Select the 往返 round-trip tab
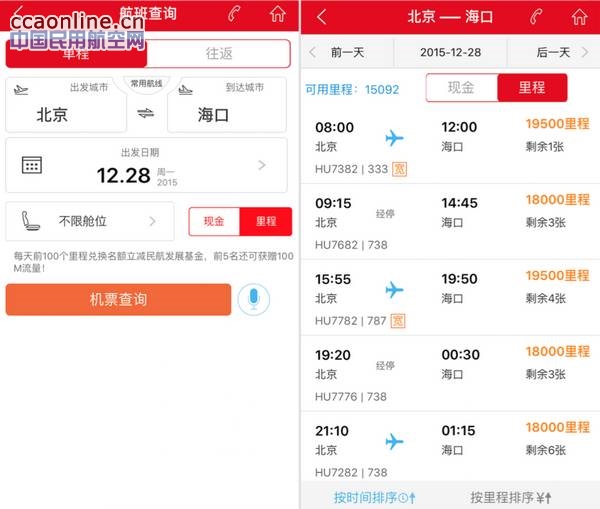This screenshot has height=509, width=600. pos(218,54)
